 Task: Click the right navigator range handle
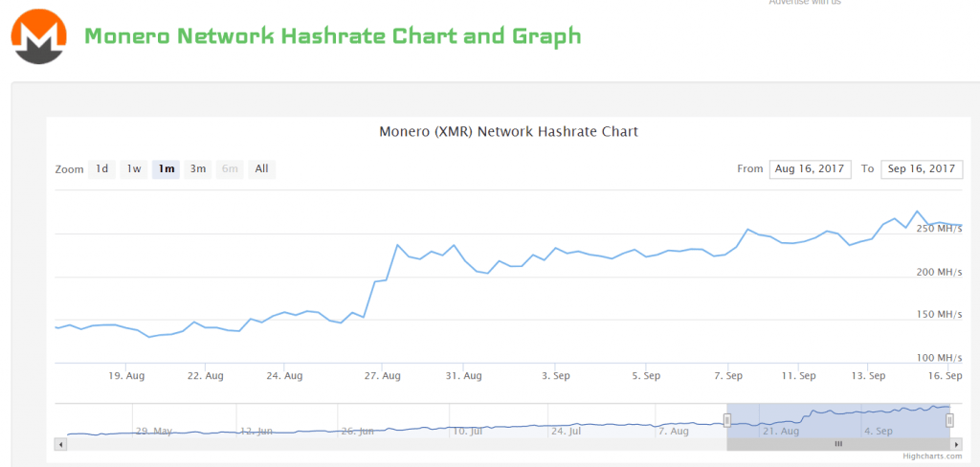click(x=950, y=420)
